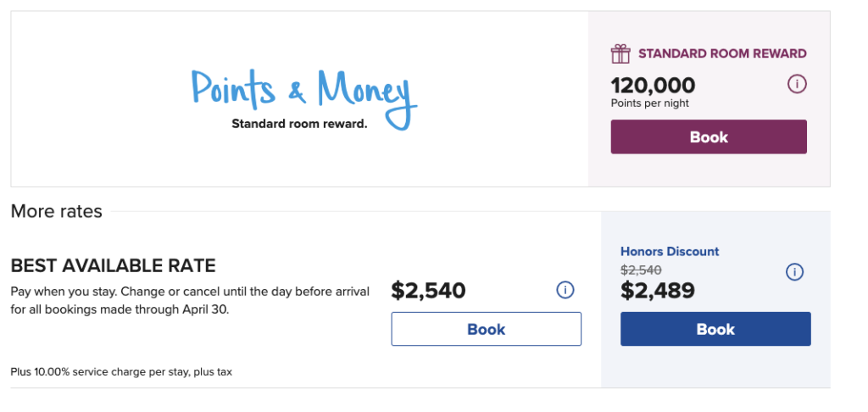Click the Points & Money logo

pos(300,95)
